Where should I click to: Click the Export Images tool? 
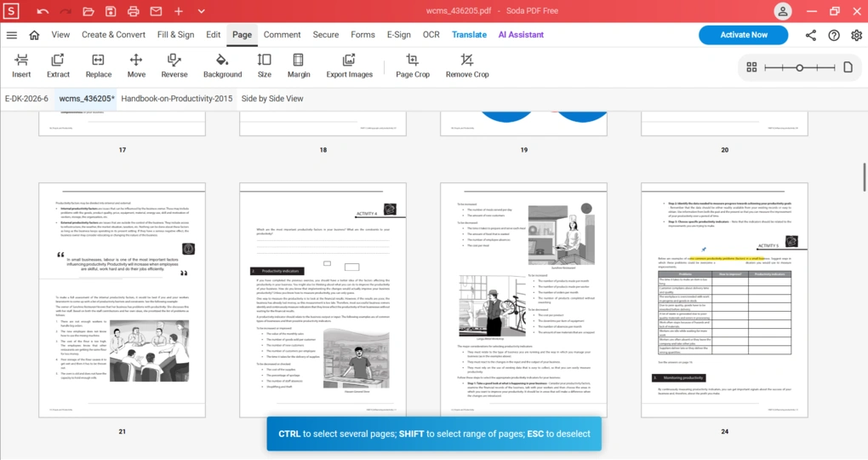[x=349, y=66]
